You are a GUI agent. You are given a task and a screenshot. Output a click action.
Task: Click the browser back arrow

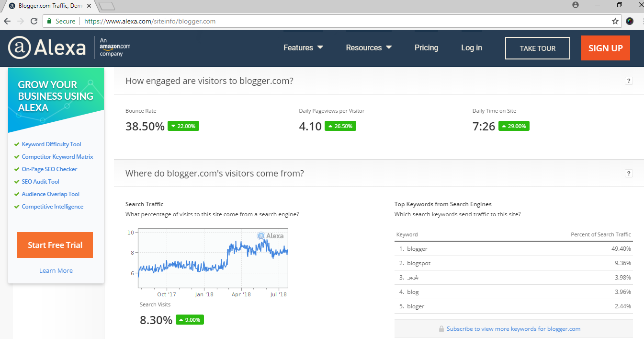(7, 21)
